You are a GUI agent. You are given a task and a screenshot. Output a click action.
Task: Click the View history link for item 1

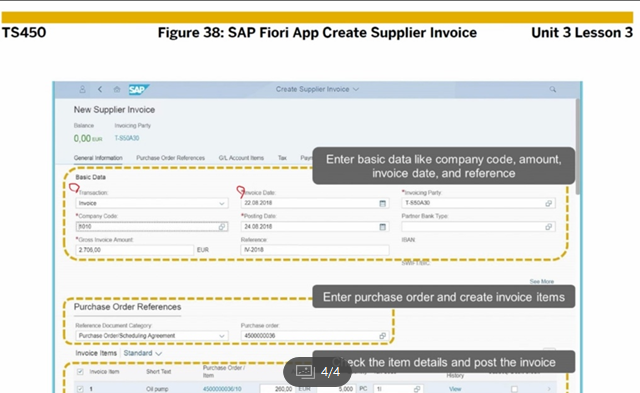pyautogui.click(x=455, y=389)
